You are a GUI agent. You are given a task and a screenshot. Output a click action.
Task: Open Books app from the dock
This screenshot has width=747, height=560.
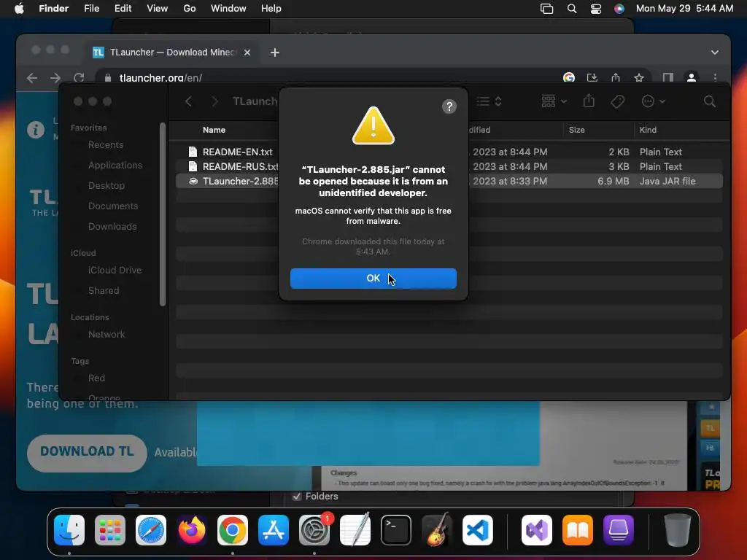[578, 530]
